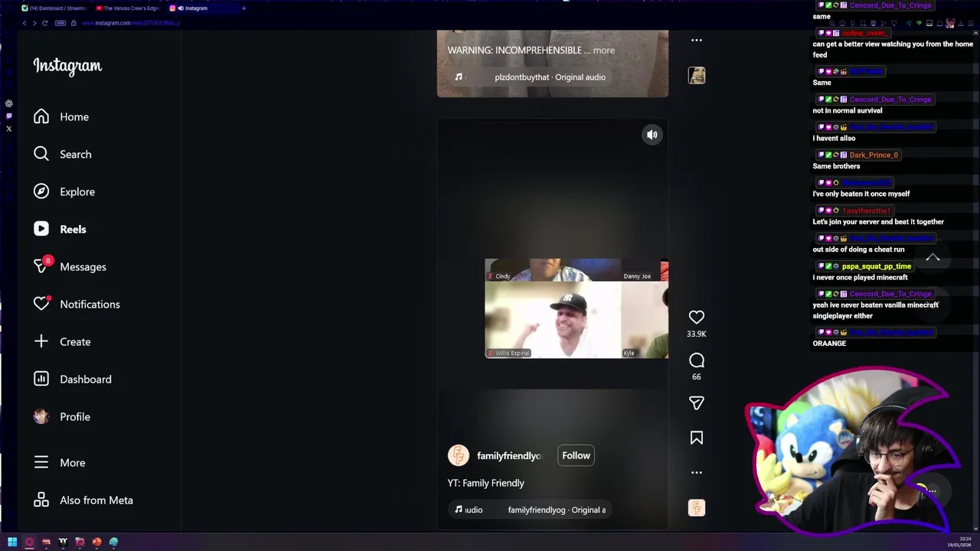
Task: Open more options for plzdontbuythat reel
Action: [696, 40]
